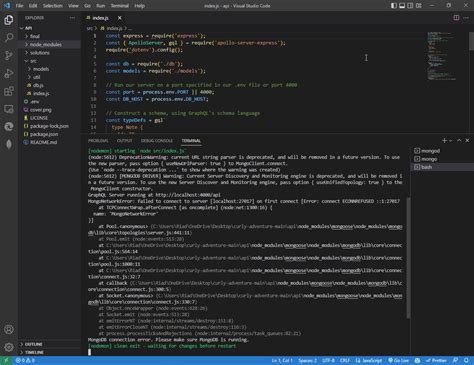Click the Prettier status bar item
474x365 pixels.
coord(436,360)
